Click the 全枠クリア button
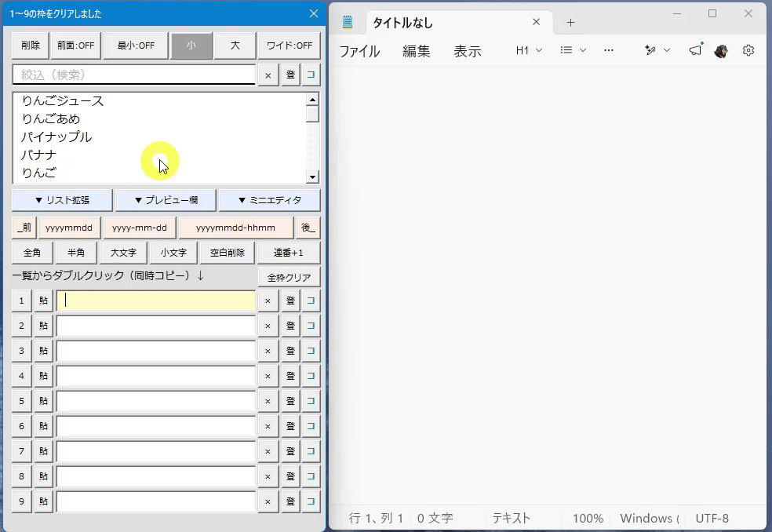772x532 pixels. tap(289, 277)
